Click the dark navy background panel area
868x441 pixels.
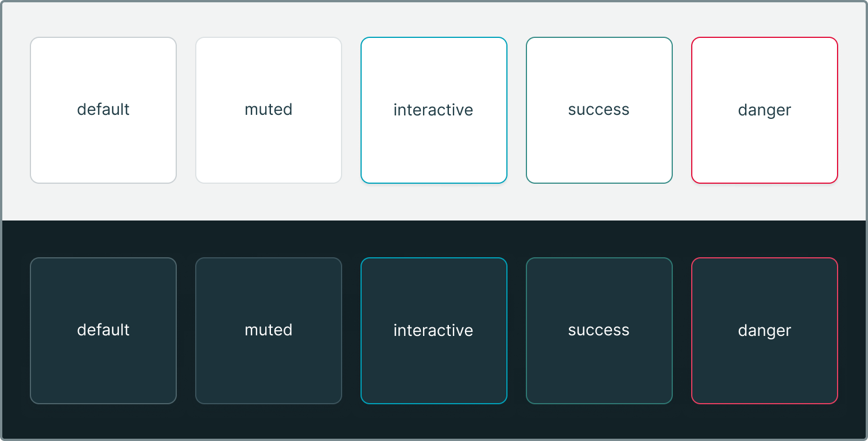(x=434, y=422)
